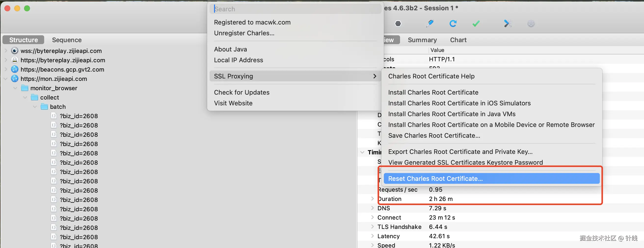644x248 pixels.
Task: Switch to the Structure tab
Action: [x=24, y=40]
